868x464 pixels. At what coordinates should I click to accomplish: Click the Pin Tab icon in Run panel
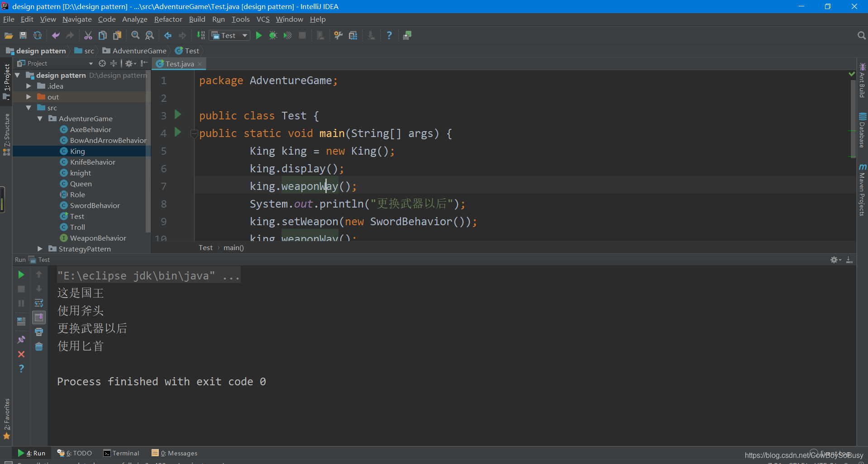(x=21, y=339)
